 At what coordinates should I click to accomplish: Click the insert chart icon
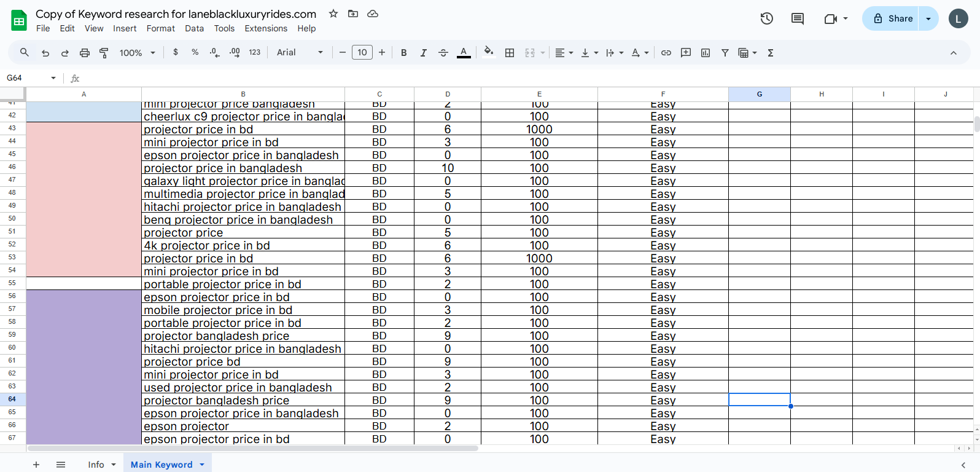[x=706, y=53]
